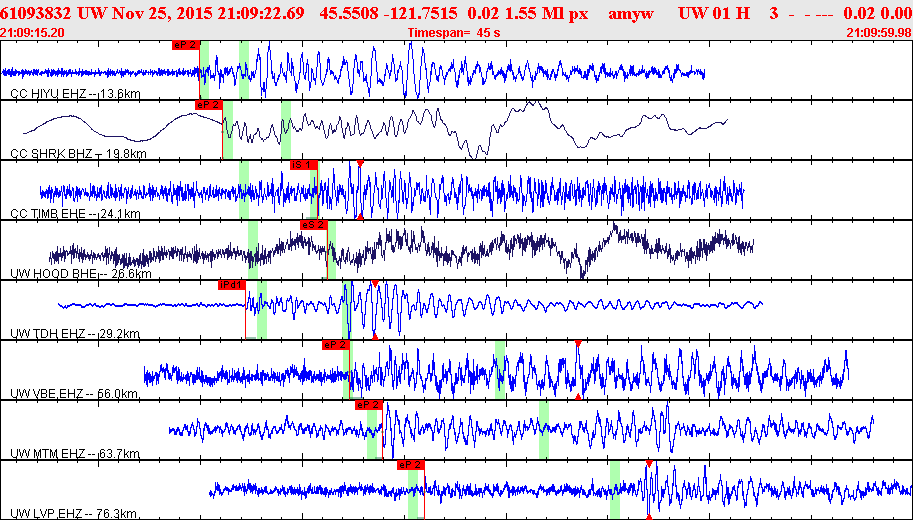The image size is (913, 520).
Task: Click the red amplitude triangle atop TDH trace
Action: pos(375,284)
